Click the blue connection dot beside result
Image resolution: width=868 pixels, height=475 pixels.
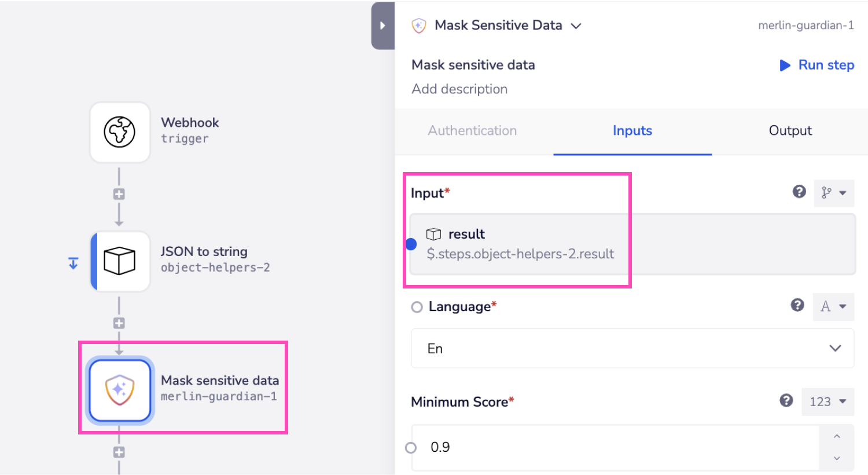411,244
